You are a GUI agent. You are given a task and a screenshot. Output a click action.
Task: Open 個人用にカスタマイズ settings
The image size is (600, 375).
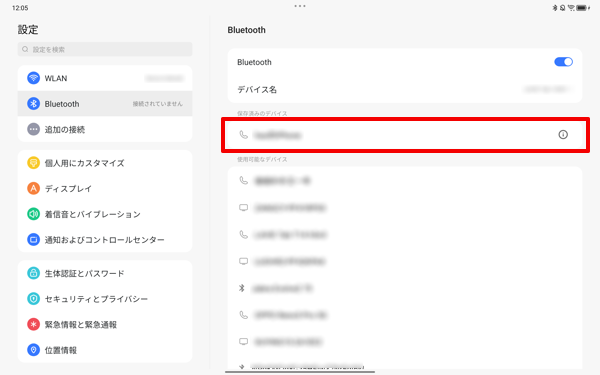pyautogui.click(x=105, y=163)
